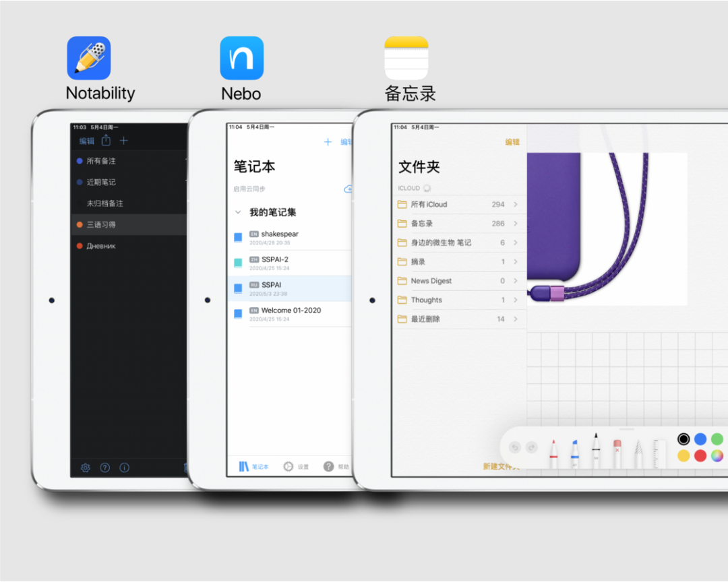The image size is (728, 582).
Task: Open 摘录 folder in Notes
Action: click(460, 262)
